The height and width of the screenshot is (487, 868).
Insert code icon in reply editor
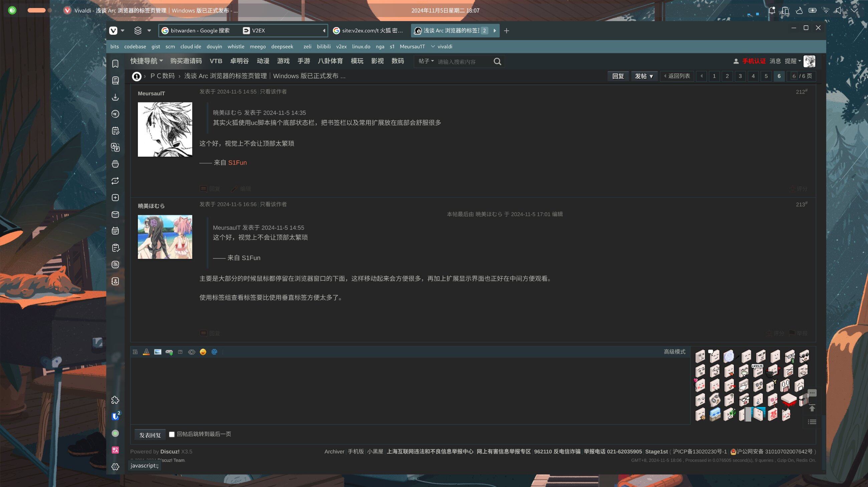pos(192,352)
